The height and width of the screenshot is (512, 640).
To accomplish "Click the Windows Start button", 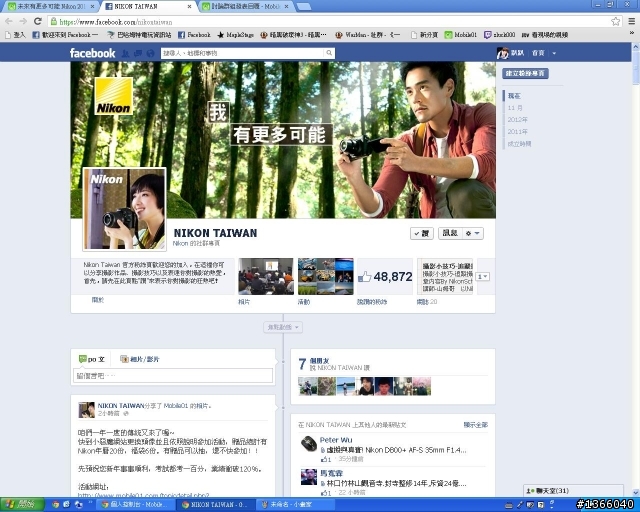I will pyautogui.click(x=22, y=504).
